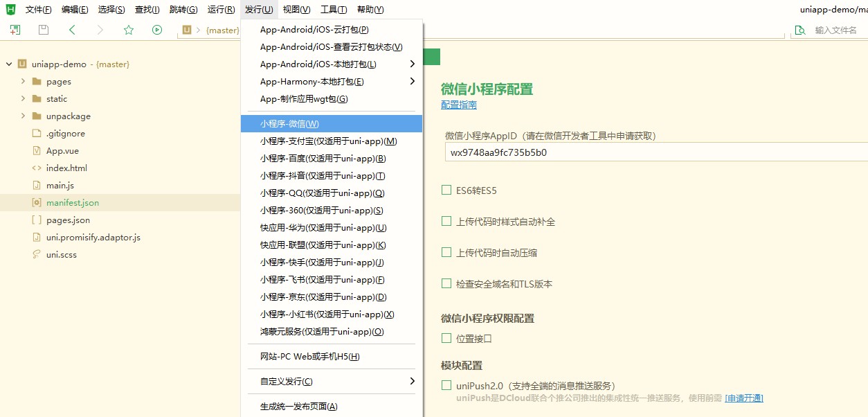Screen dimensions: 868x417
Task: Open the 文件(F) menu
Action: [x=39, y=10]
